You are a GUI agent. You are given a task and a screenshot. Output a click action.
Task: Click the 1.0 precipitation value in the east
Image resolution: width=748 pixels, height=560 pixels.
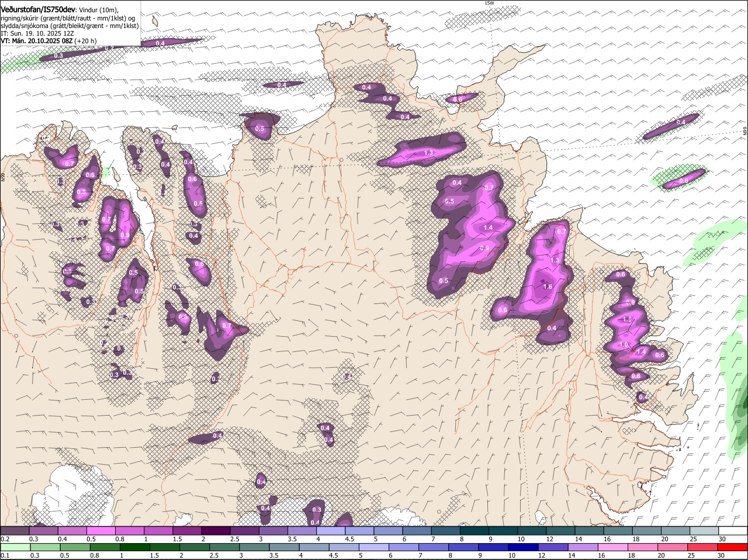(624, 345)
